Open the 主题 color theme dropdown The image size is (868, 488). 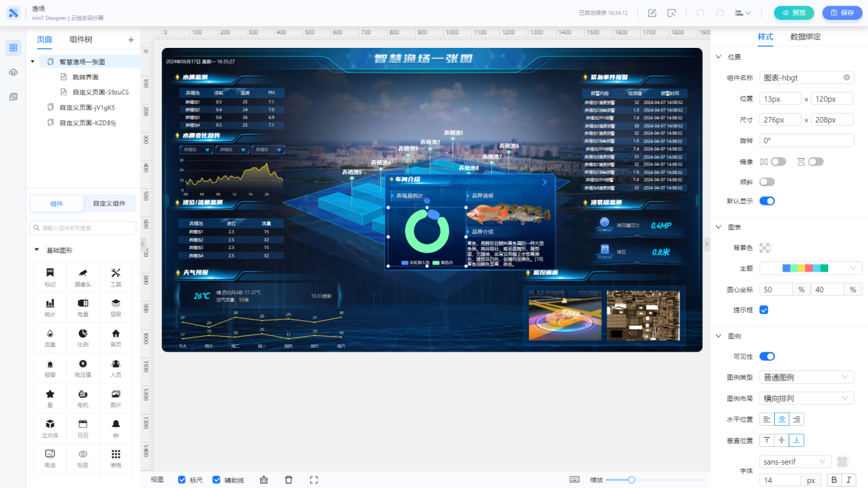coord(810,268)
